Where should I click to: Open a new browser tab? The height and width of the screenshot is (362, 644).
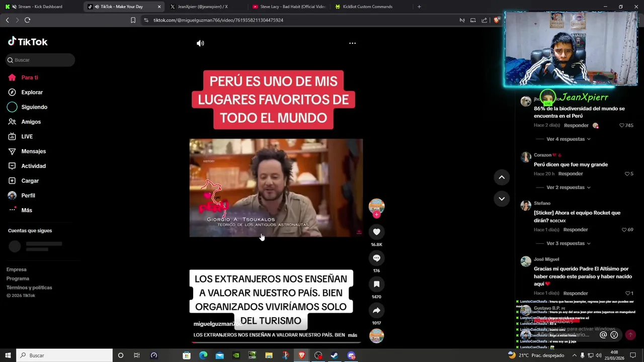[x=419, y=7]
